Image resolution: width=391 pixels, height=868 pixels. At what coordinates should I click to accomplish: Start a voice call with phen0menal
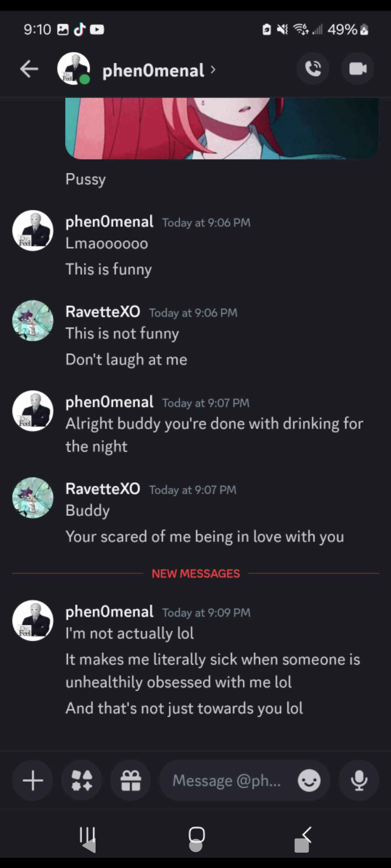[x=313, y=69]
